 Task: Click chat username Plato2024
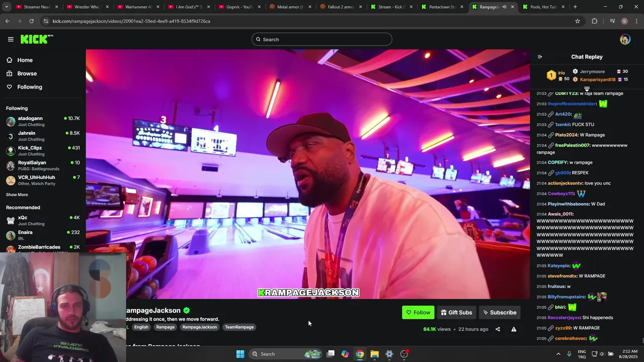pos(566,135)
